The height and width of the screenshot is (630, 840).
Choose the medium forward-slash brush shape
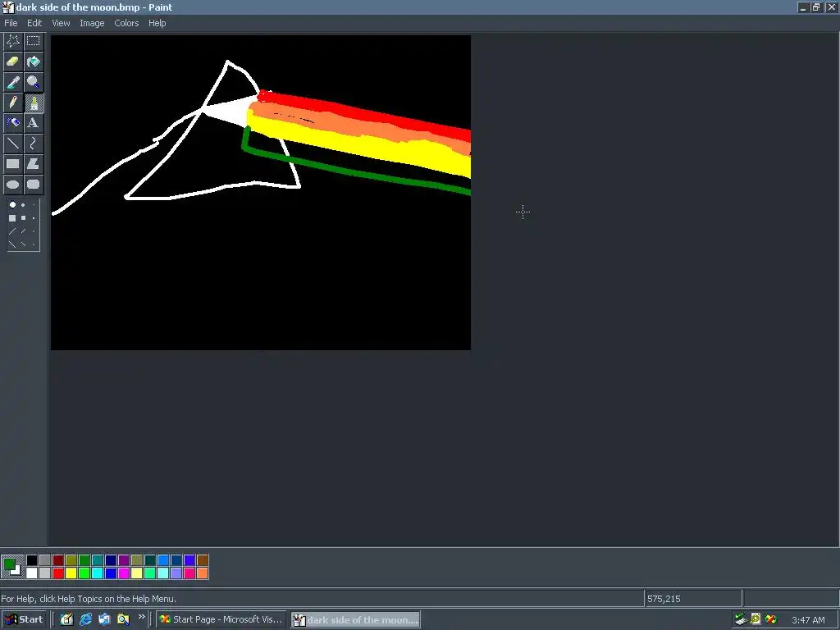point(23,231)
